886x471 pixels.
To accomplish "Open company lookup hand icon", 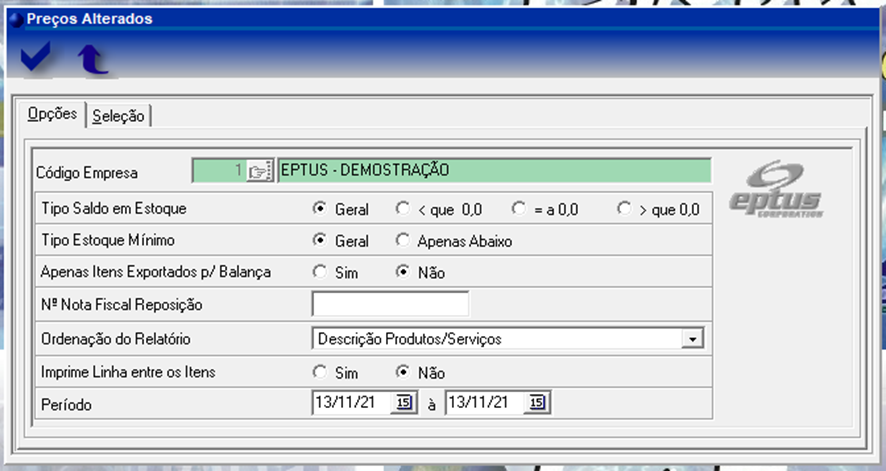I will click(x=260, y=171).
